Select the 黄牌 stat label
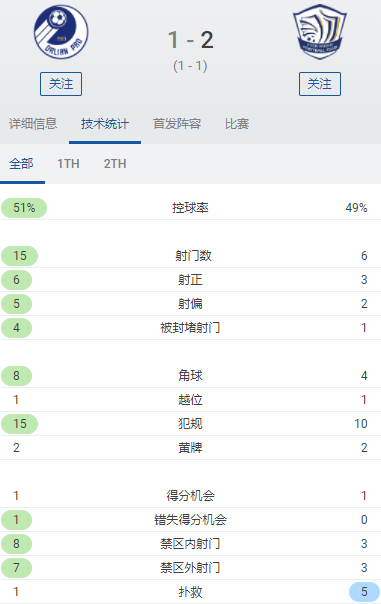Screen dimensions: 381x604 pyautogui.click(x=190, y=448)
